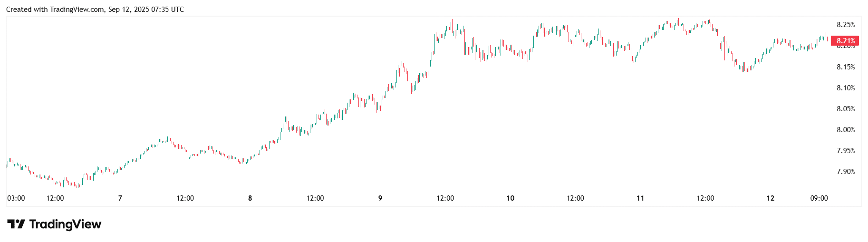Select the 8.00% price axis label
The image size is (868, 242).
coord(846,130)
